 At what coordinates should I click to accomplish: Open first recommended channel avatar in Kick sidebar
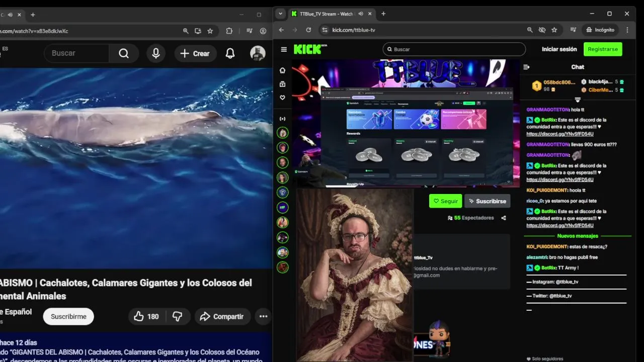[x=283, y=133]
